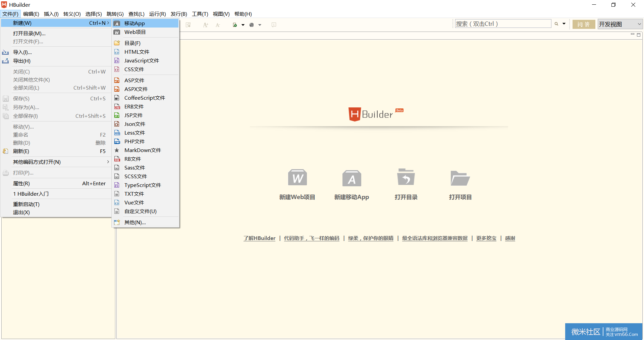Choose Web项目 in the New submenu
The width and height of the screenshot is (644, 340).
[146, 32]
